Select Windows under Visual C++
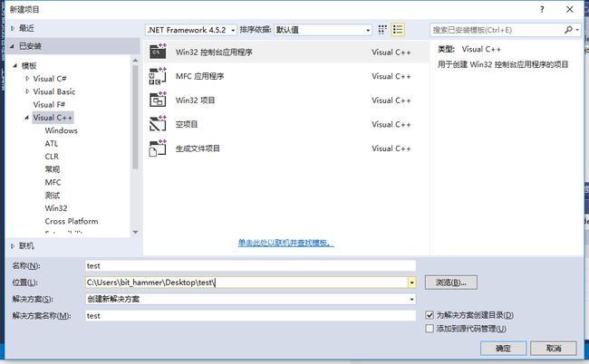589x364 pixels. (61, 130)
